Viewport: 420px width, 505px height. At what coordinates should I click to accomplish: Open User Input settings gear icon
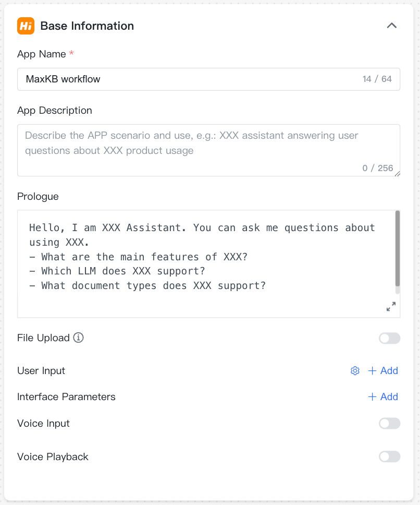(x=355, y=371)
